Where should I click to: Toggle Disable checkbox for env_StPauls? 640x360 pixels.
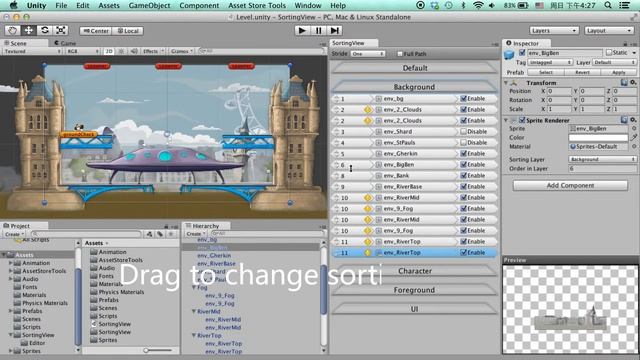point(463,143)
